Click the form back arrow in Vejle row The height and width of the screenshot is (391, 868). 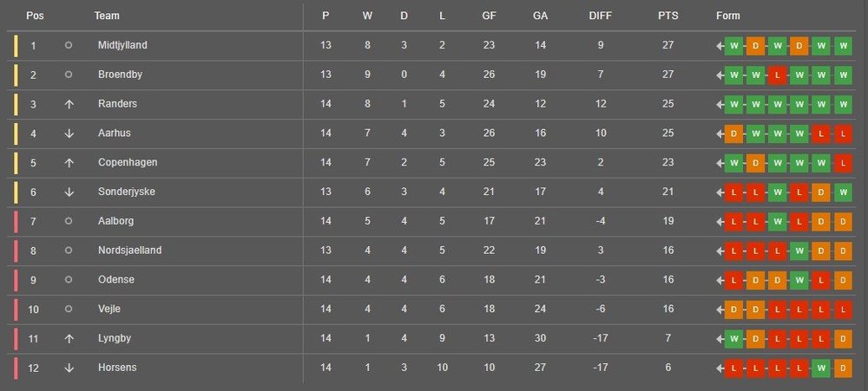coord(720,310)
